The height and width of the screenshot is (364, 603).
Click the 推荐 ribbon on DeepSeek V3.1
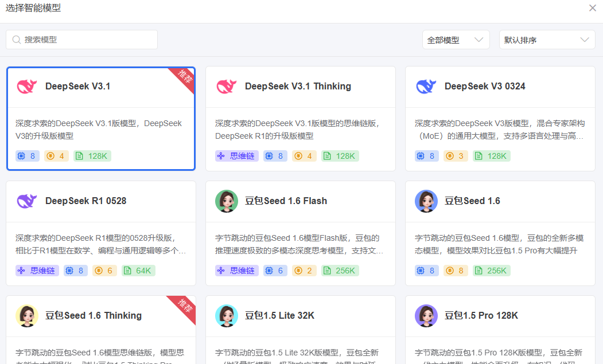(185, 77)
